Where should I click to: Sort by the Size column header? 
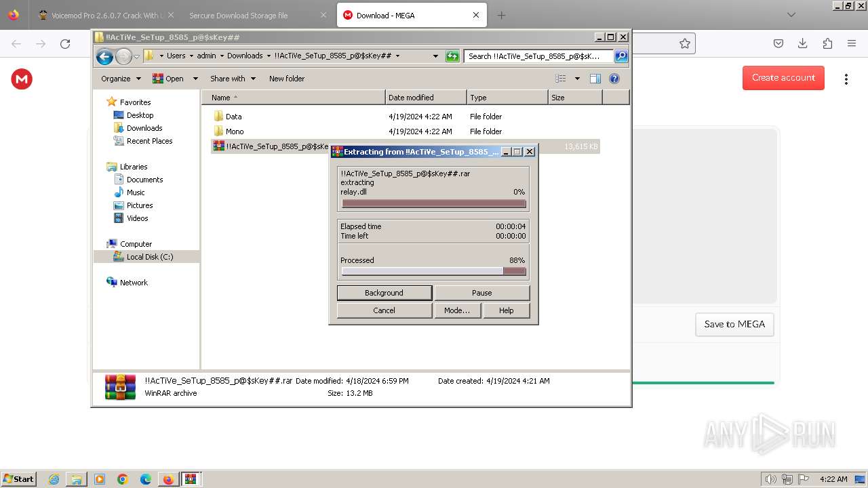point(575,98)
